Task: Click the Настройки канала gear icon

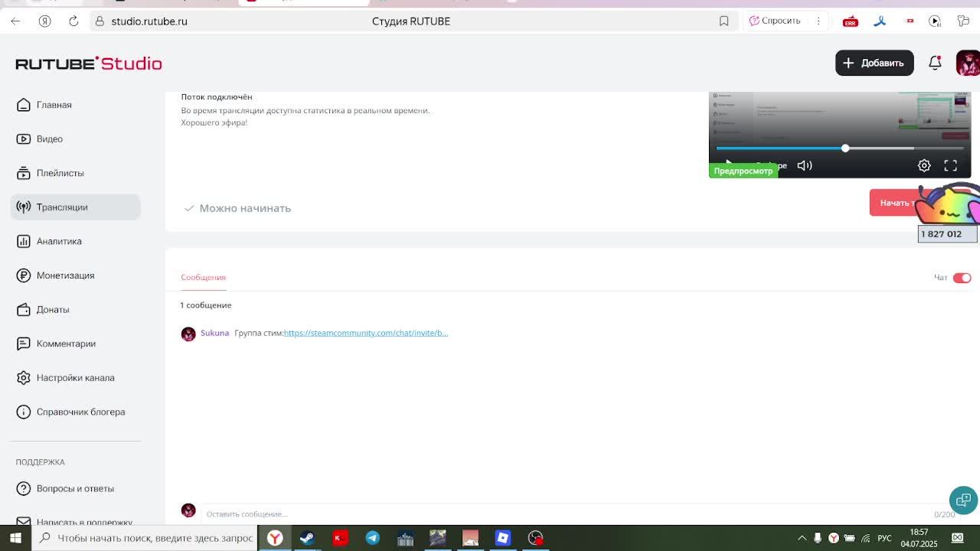Action: click(24, 377)
